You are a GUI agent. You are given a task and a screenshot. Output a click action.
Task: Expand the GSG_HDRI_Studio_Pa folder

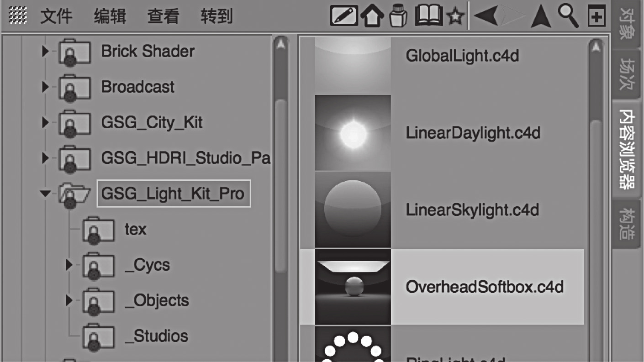click(x=45, y=158)
